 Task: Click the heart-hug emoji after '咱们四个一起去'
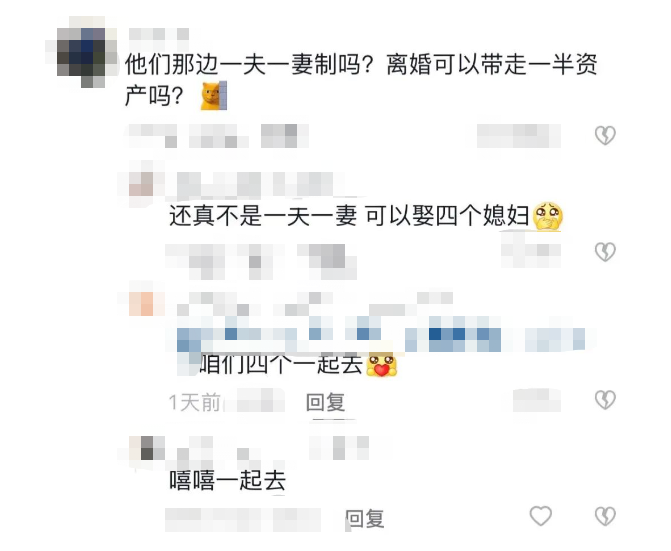tap(382, 364)
